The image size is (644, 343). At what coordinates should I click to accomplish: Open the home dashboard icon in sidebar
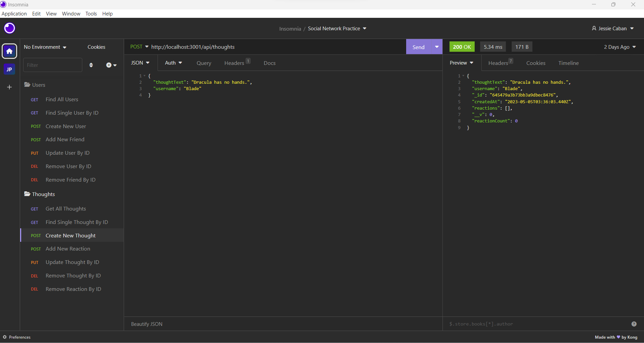(9, 51)
